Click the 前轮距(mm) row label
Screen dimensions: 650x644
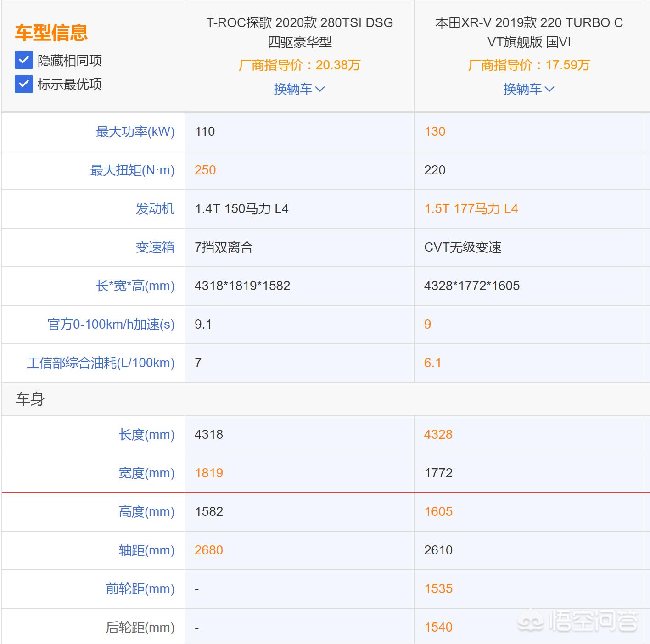(x=140, y=589)
